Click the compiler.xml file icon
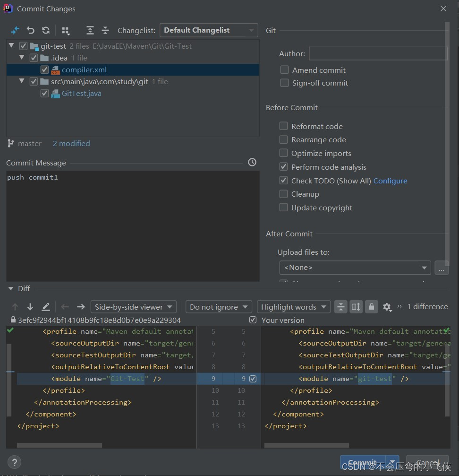The width and height of the screenshot is (459, 476). tap(55, 70)
